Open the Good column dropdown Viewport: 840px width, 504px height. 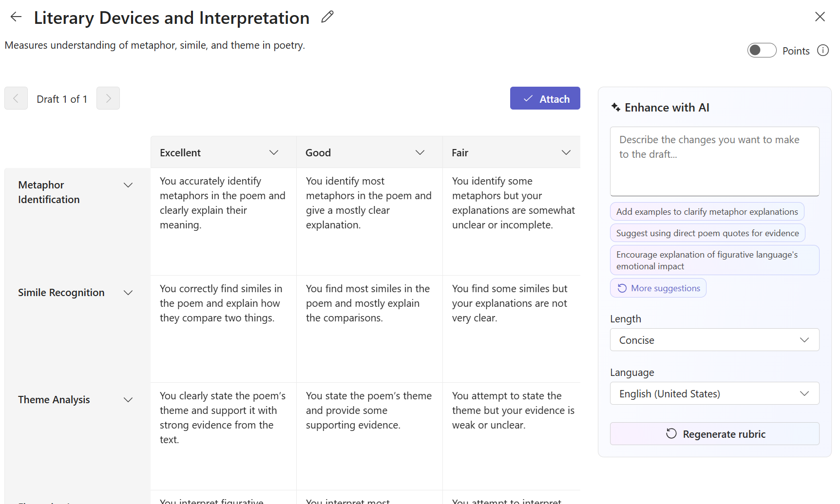(420, 152)
